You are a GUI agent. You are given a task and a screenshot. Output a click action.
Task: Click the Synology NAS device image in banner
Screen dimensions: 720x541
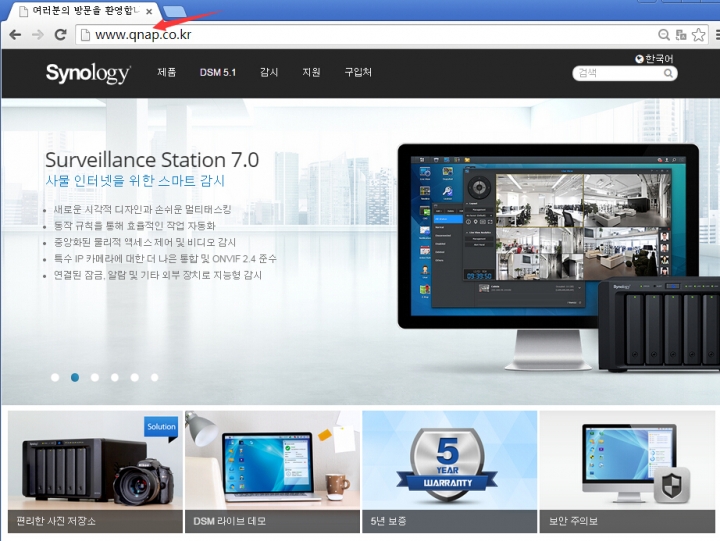tap(659, 325)
